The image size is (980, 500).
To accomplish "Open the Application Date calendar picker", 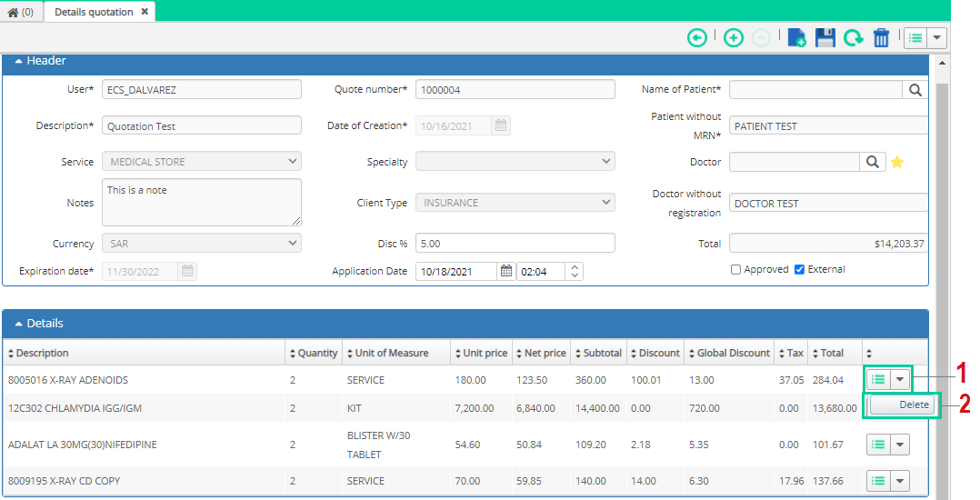I will point(506,271).
